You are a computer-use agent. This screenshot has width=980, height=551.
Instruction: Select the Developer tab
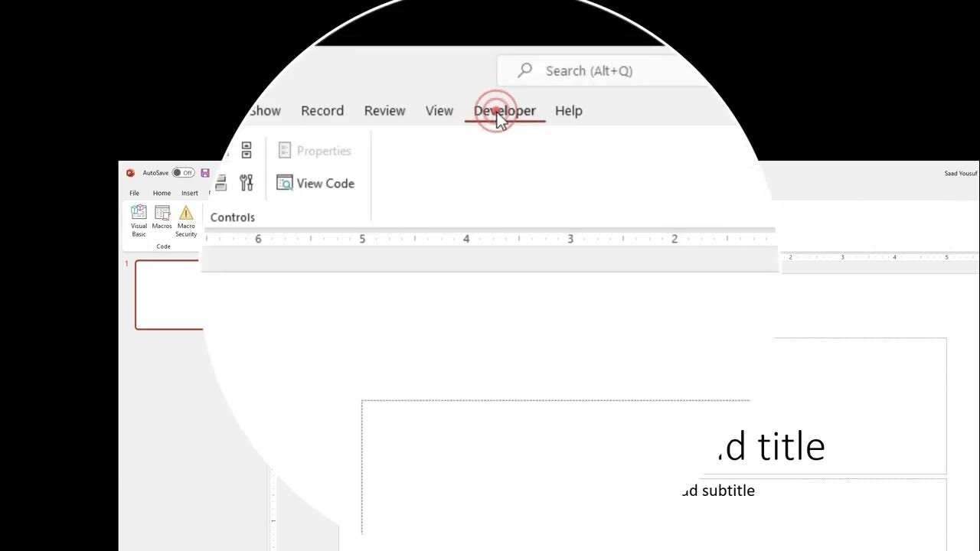pos(505,110)
